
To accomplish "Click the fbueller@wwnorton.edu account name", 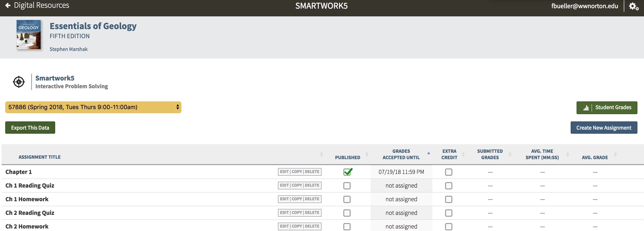I will 585,6.
